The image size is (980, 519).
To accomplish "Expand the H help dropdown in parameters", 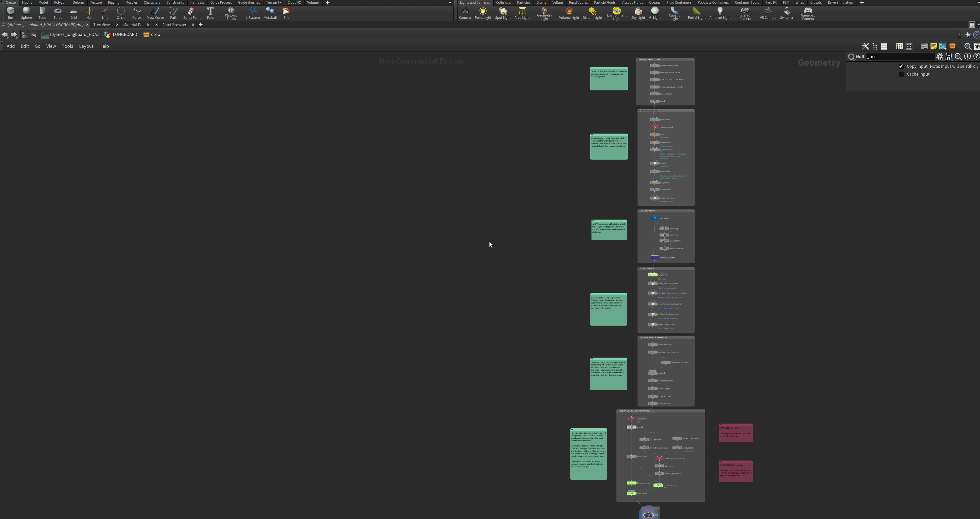I will [x=949, y=56].
